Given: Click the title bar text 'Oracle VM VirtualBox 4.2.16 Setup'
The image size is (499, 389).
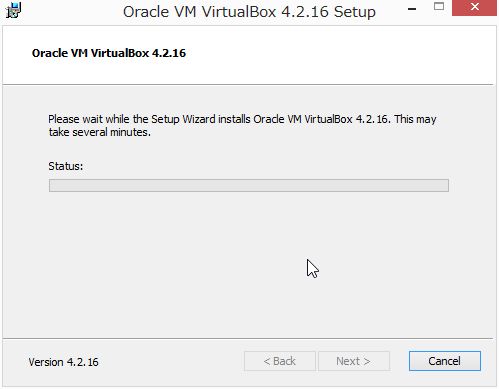Looking at the screenshot, I should pos(249,12).
